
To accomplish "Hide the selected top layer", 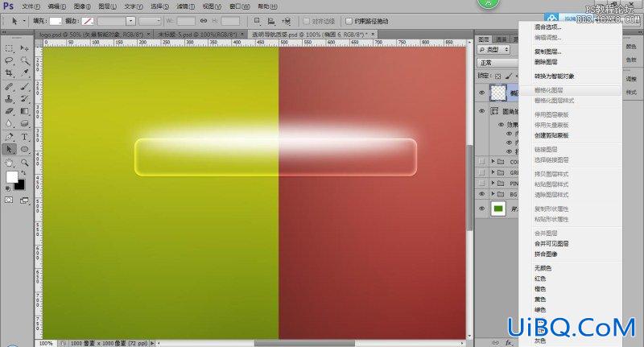I will click(481, 93).
